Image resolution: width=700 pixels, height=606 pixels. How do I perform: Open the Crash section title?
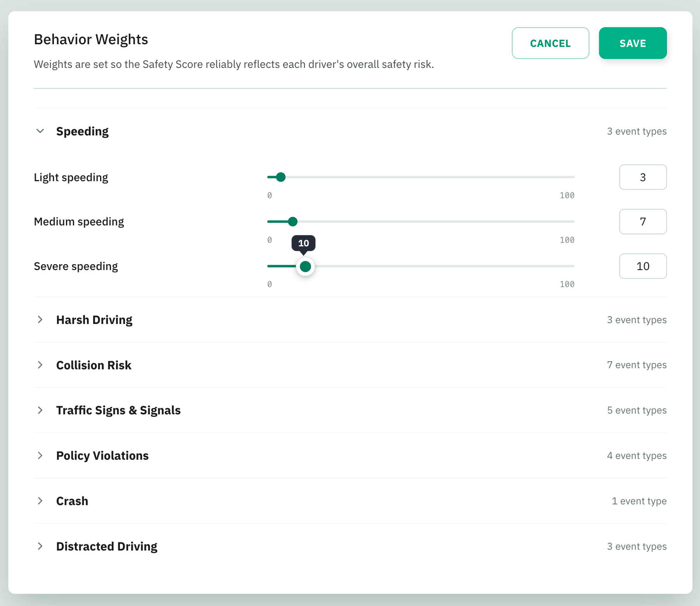coord(72,501)
